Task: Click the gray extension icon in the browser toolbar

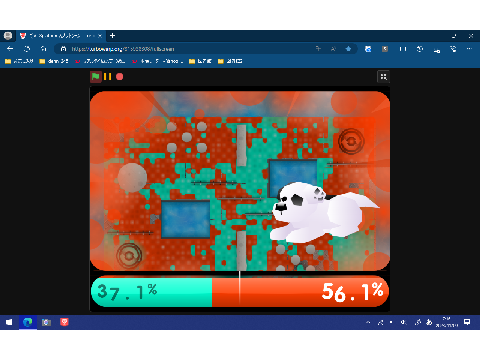Action: tap(385, 49)
